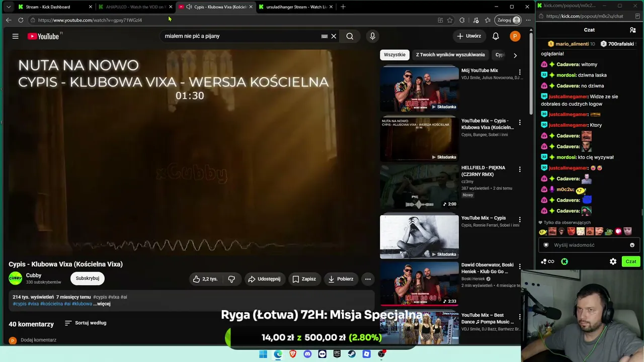Insert the green Pepe frog emote

point(609,232)
